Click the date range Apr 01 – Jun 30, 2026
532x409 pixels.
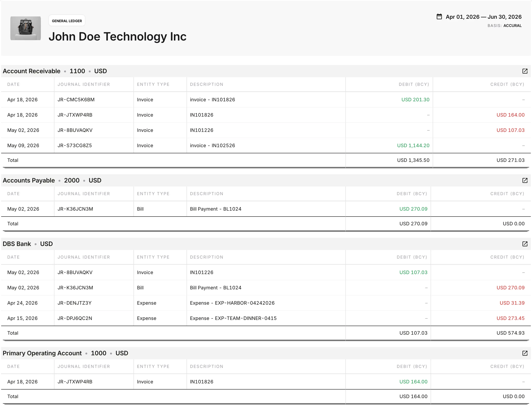coord(483,17)
